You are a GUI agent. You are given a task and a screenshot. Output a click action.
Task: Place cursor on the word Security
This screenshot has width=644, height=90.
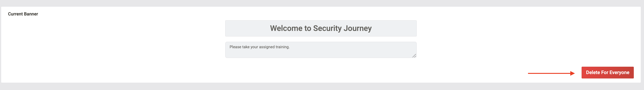(327, 28)
